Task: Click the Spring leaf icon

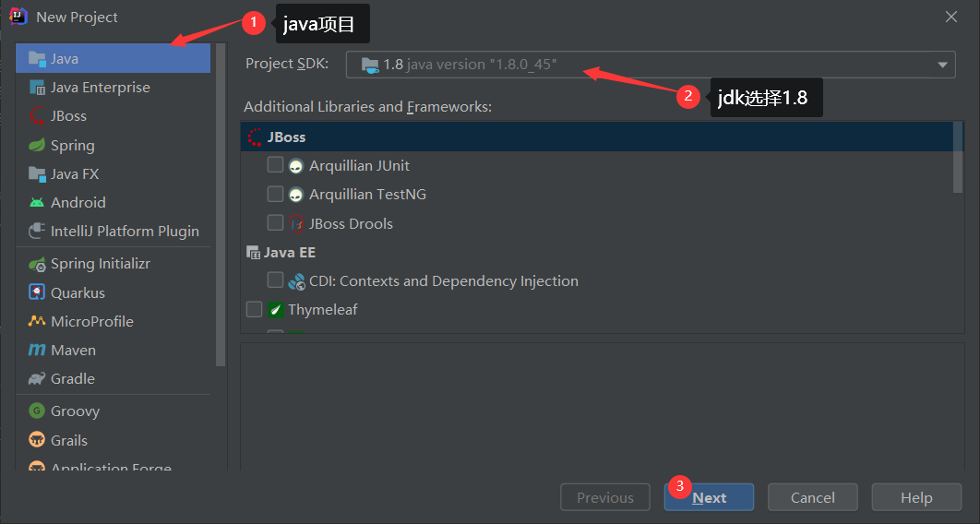Action: [x=37, y=145]
